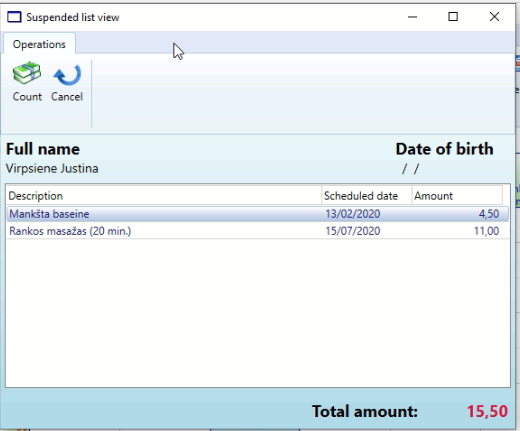Viewport: 520px width, 431px height.
Task: Open the Operations tab
Action: click(39, 44)
